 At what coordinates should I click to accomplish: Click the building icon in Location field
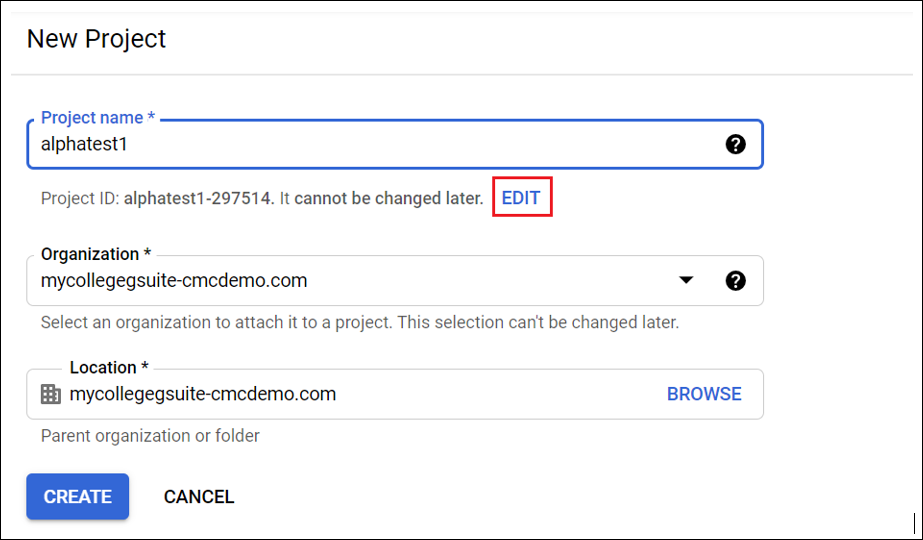(x=50, y=394)
